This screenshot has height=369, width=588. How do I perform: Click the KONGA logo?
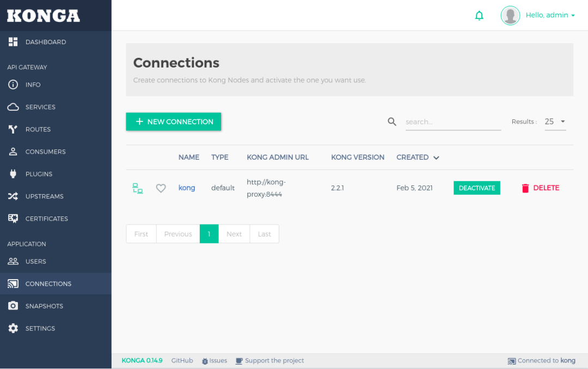[x=44, y=16]
